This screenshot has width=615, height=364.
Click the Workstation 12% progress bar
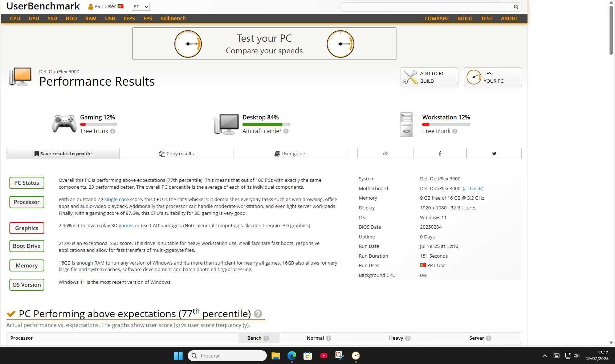(446, 124)
